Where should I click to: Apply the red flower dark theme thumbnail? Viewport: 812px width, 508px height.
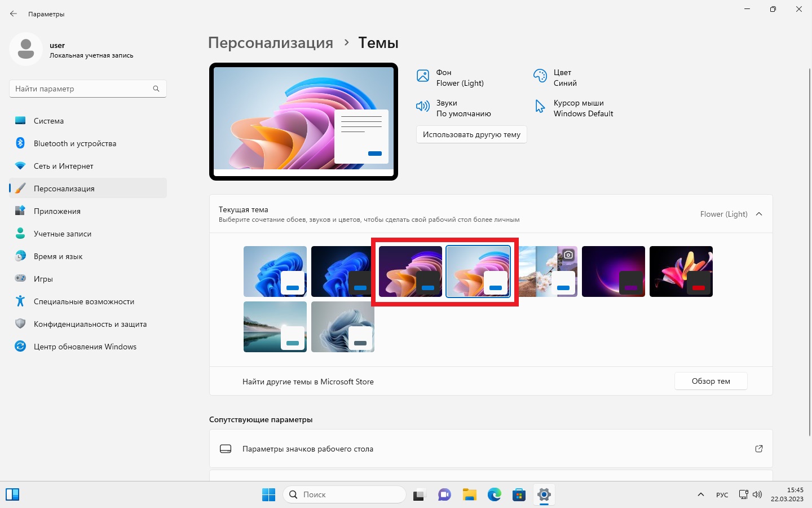point(681,271)
